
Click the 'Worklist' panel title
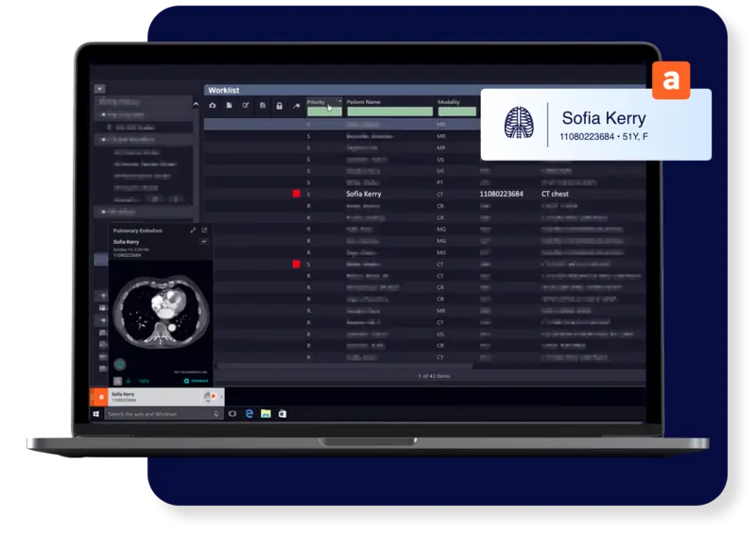[224, 90]
